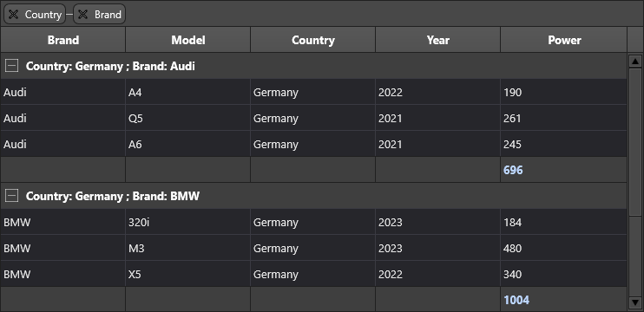The height and width of the screenshot is (312, 644).
Task: Collapse the Germany Audi group
Action: tap(12, 66)
